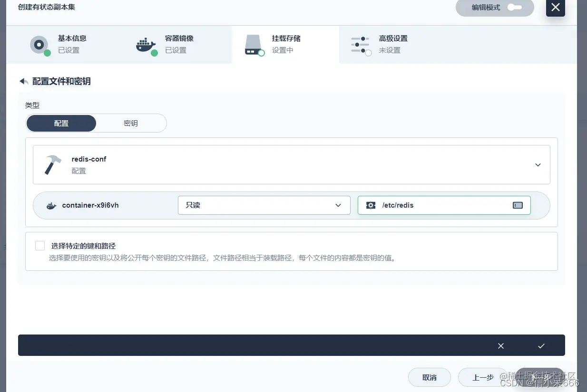Click the 类型 label
The height and width of the screenshot is (392, 587).
32,105
